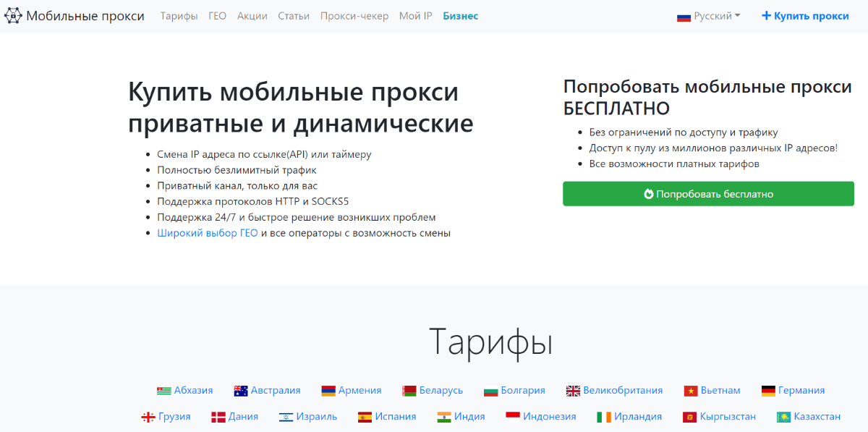
Task: Click the Bulgaria flag icon
Action: [491, 391]
